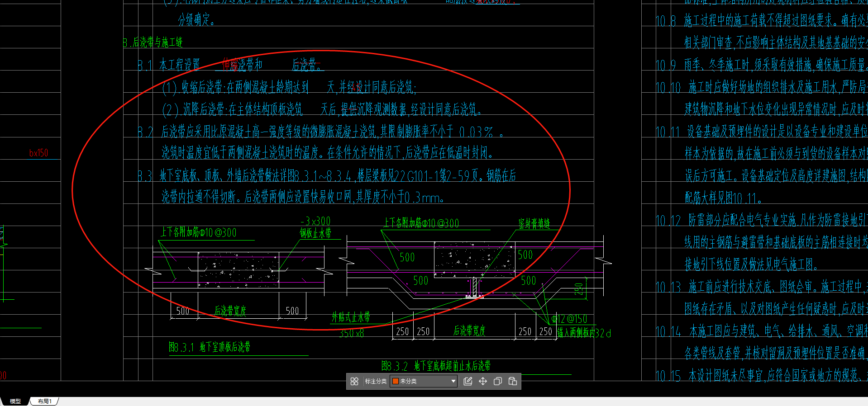This screenshot has height=406, width=868.
Task: Select the red bx150 text
Action: [x=39, y=153]
